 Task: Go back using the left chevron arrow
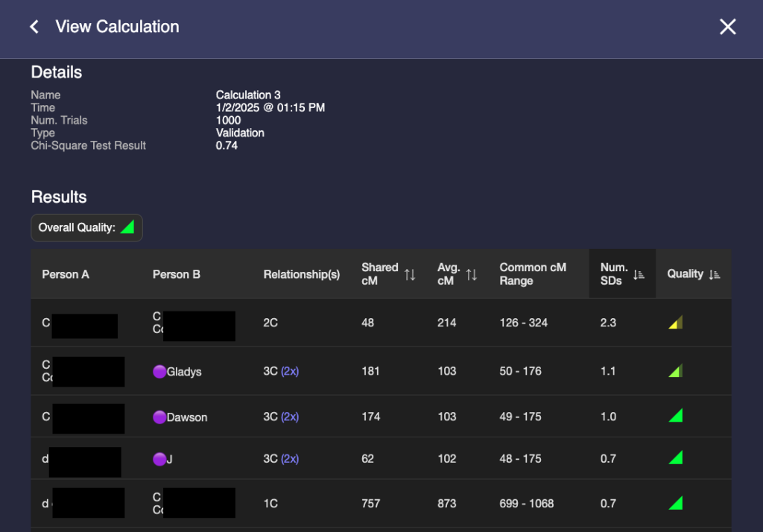pyautogui.click(x=34, y=27)
